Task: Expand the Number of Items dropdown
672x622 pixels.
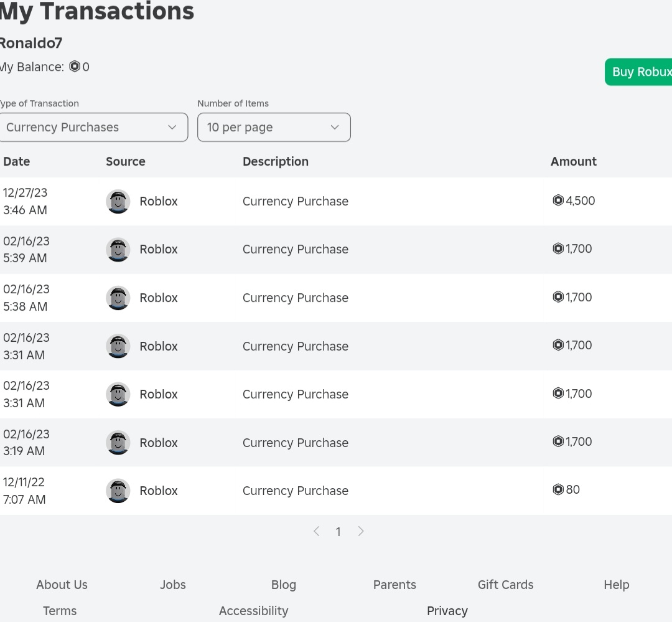Action: (274, 127)
